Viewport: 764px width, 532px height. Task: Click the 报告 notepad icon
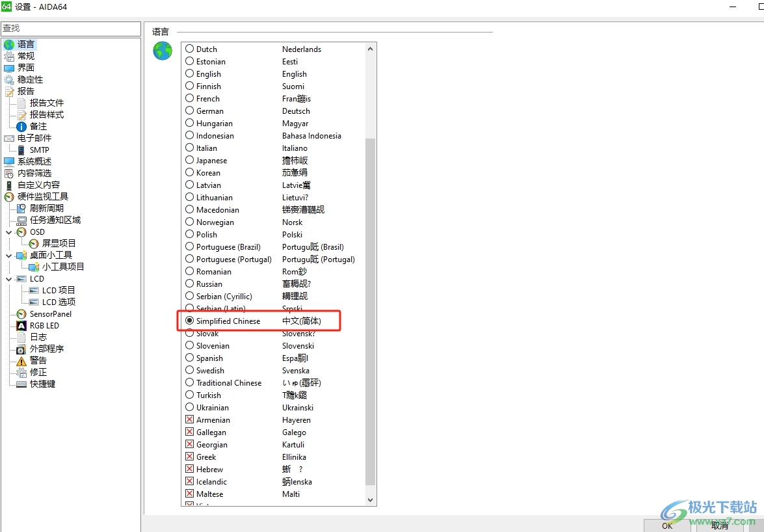pos(8,92)
